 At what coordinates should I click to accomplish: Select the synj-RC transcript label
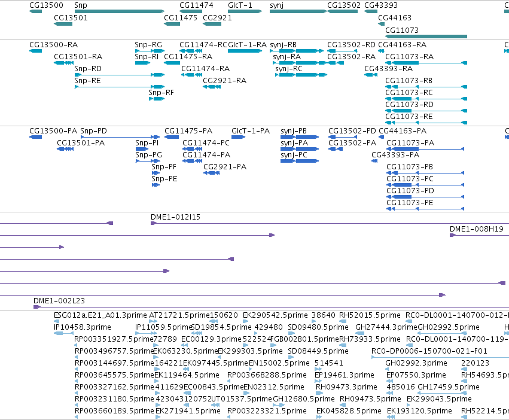click(x=288, y=69)
